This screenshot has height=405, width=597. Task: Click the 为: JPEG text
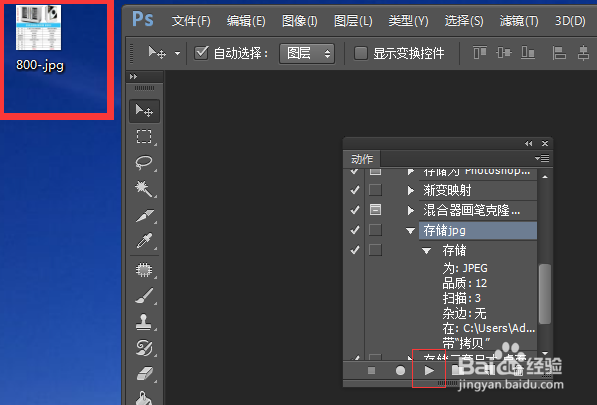tap(465, 268)
